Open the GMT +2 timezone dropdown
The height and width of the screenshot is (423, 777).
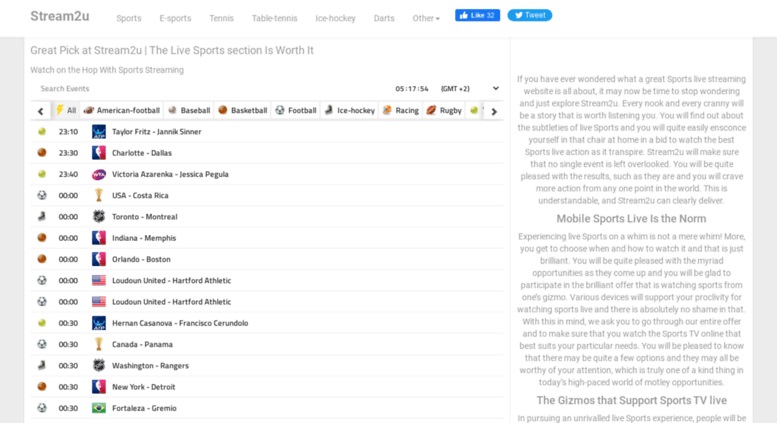point(470,89)
